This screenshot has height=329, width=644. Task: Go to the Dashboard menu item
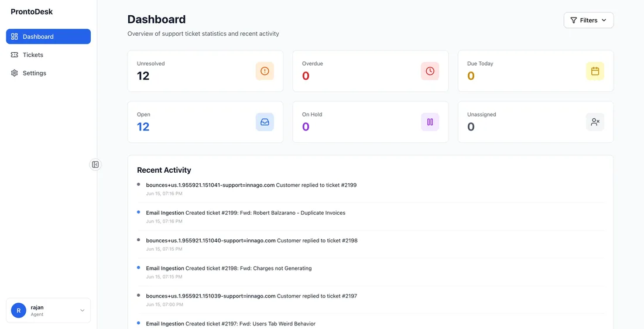click(x=49, y=36)
